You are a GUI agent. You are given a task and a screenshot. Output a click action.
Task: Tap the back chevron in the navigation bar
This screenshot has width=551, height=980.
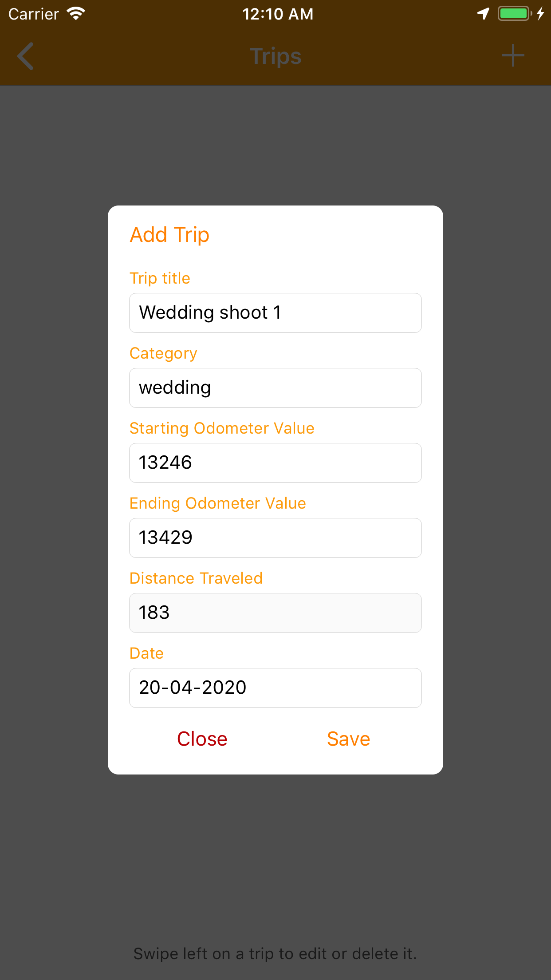tap(26, 56)
